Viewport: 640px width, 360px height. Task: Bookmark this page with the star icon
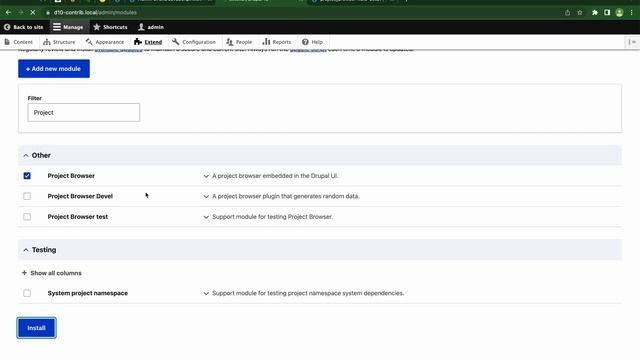[x=580, y=13]
